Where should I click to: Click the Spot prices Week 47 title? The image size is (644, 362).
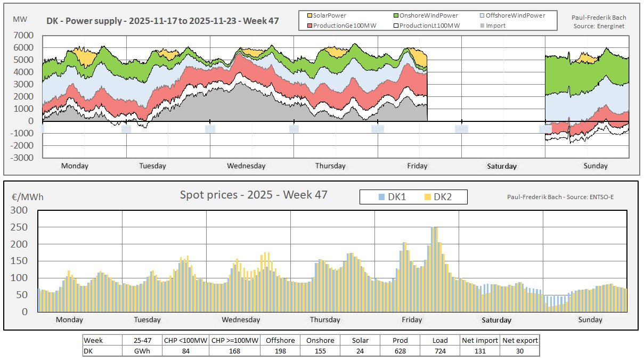[x=254, y=195]
